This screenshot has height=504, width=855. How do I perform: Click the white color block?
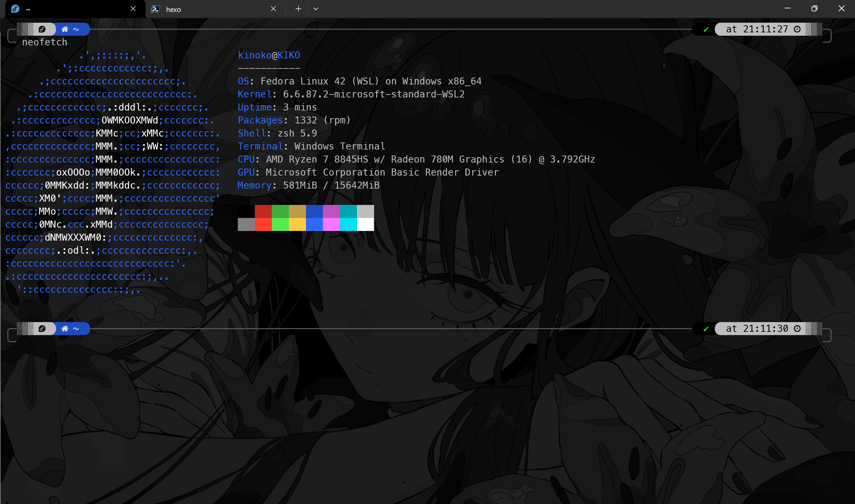(x=365, y=225)
